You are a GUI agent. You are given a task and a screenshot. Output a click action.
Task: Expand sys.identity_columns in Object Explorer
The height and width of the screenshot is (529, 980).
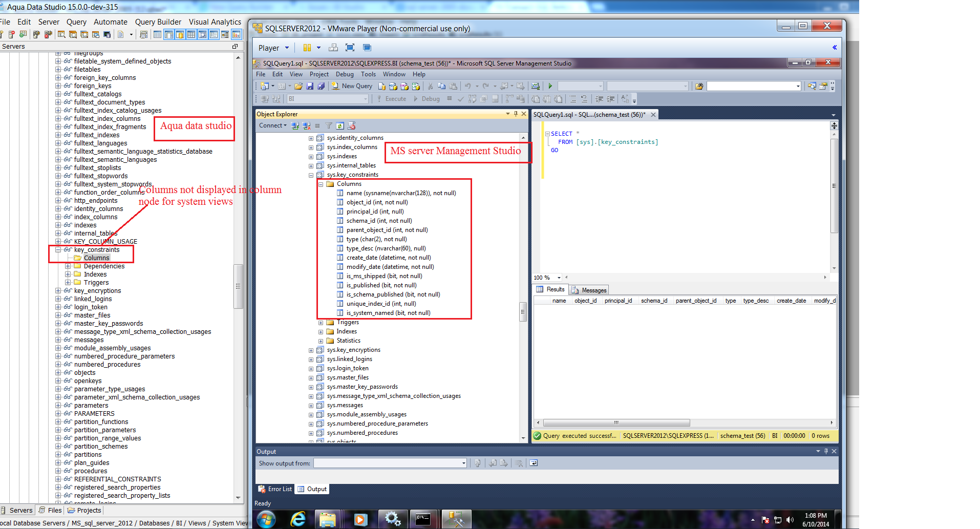pyautogui.click(x=311, y=138)
